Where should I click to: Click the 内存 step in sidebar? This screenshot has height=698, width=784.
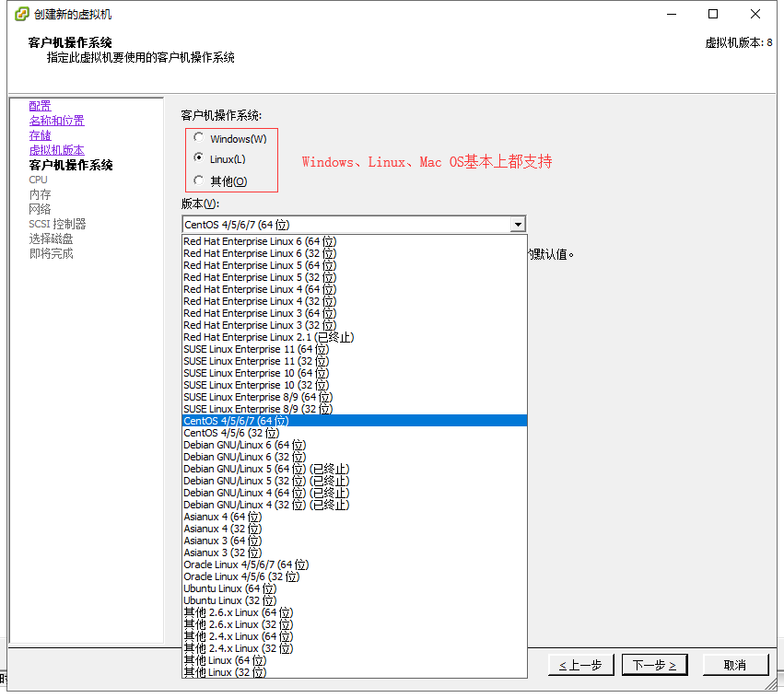[x=40, y=194]
